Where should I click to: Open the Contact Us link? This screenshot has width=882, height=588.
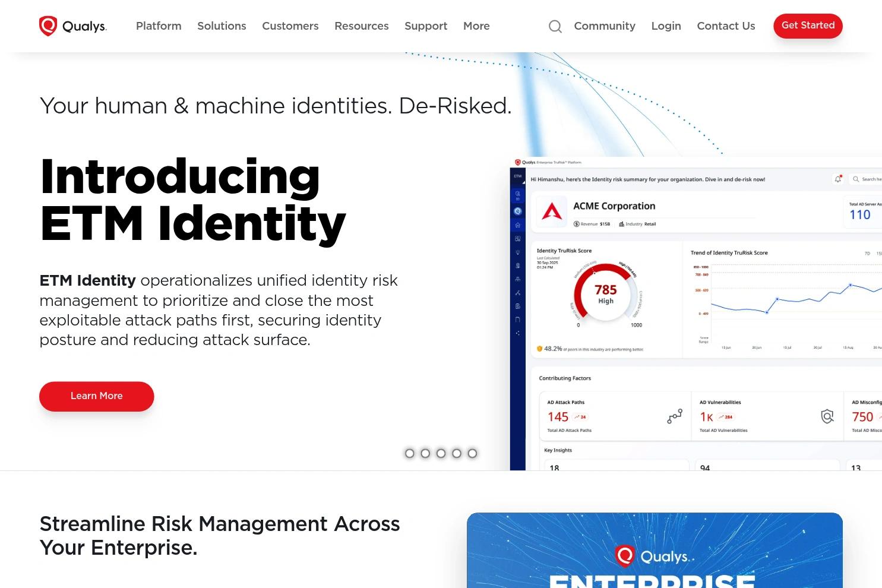pyautogui.click(x=726, y=26)
